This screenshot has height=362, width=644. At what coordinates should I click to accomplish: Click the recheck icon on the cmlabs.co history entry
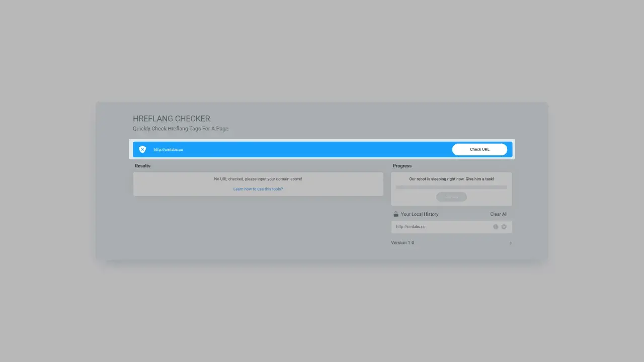click(496, 227)
